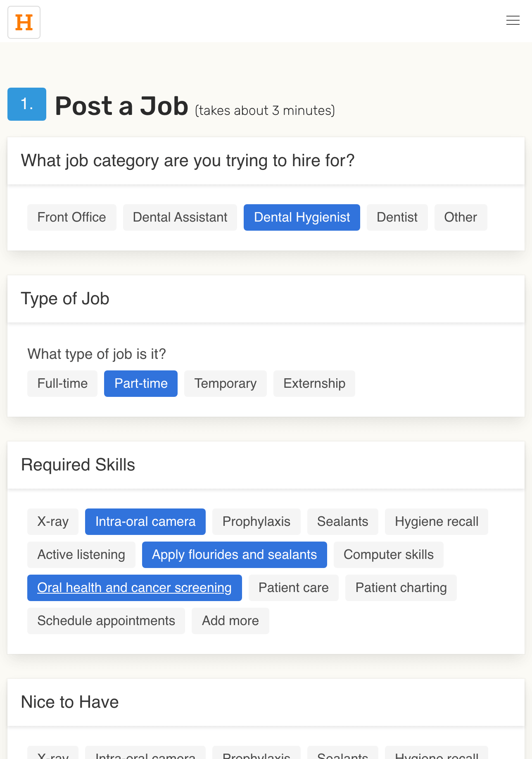Pick the Other job category
The width and height of the screenshot is (532, 759).
[461, 217]
